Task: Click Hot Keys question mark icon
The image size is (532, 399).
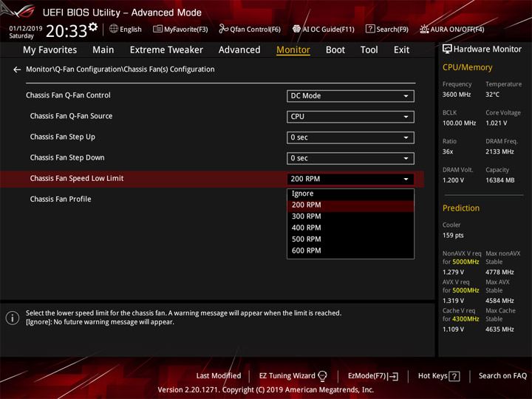Action: click(454, 376)
